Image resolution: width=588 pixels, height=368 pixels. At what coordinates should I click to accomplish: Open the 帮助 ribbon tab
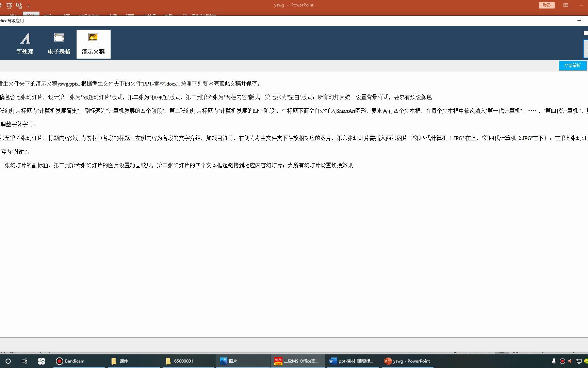(169, 15)
